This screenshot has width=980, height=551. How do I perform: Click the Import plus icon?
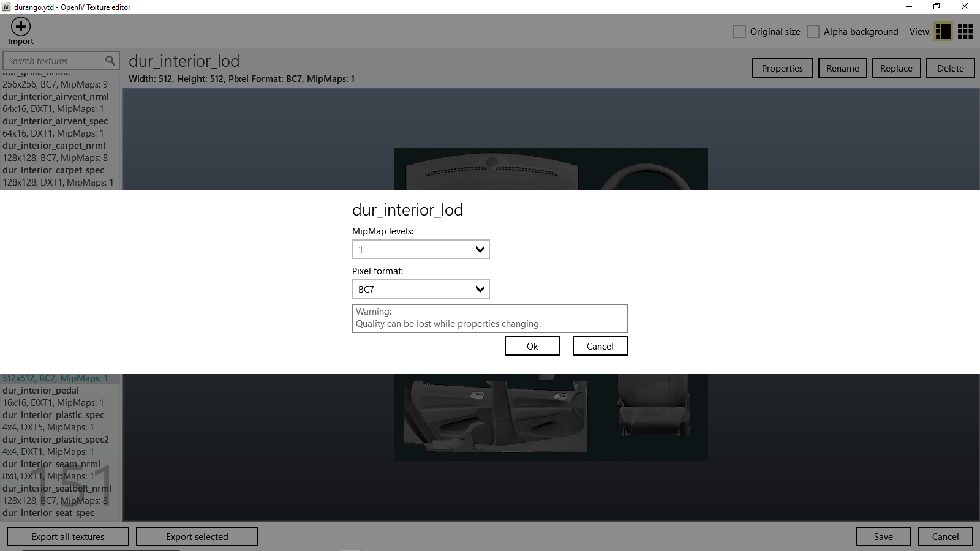click(21, 26)
